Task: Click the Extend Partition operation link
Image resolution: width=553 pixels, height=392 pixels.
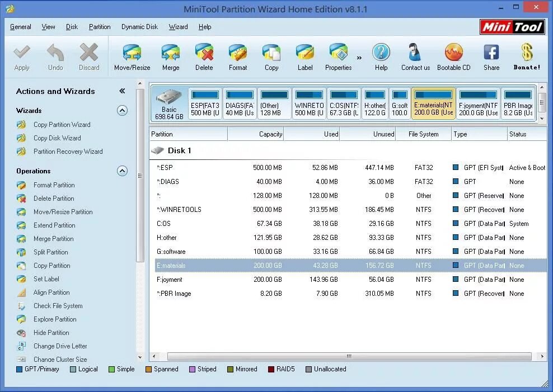Action: [54, 225]
